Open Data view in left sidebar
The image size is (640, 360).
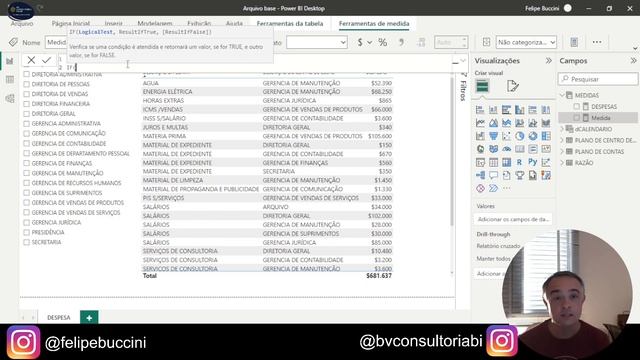point(10,80)
